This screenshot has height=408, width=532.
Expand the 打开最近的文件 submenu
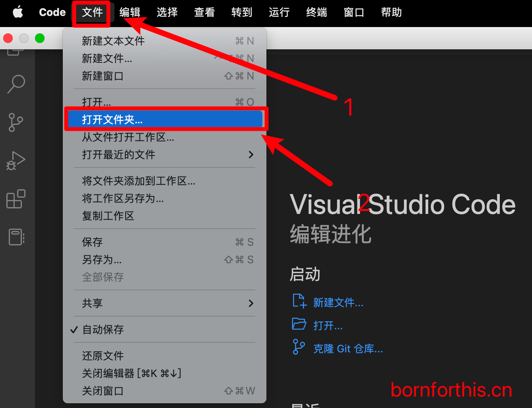point(165,155)
